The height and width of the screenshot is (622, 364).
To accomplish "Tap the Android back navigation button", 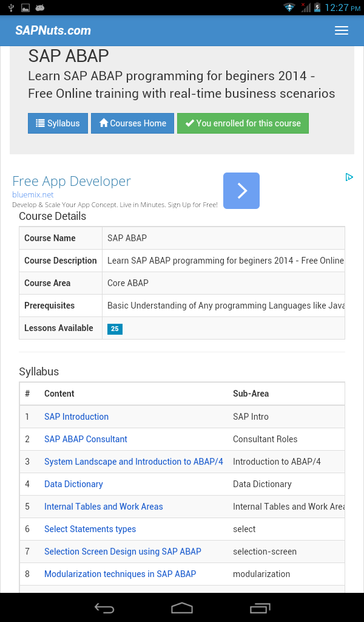I will (x=104, y=607).
